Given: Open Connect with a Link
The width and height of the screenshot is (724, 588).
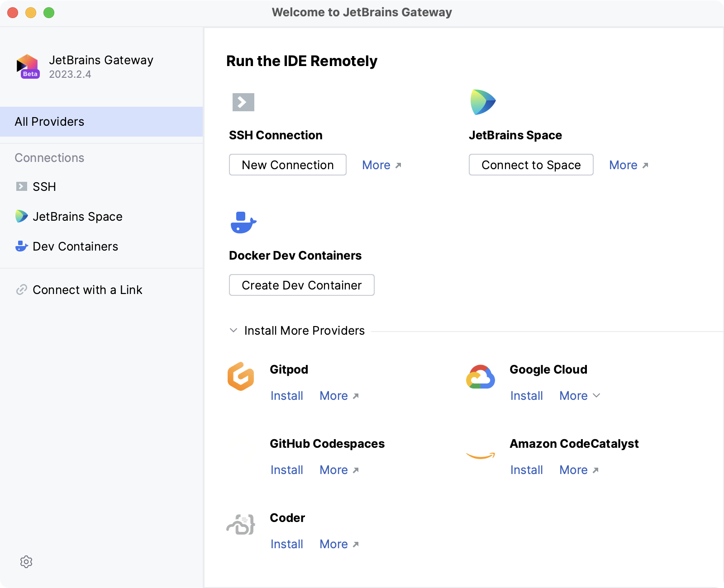Looking at the screenshot, I should click(87, 290).
